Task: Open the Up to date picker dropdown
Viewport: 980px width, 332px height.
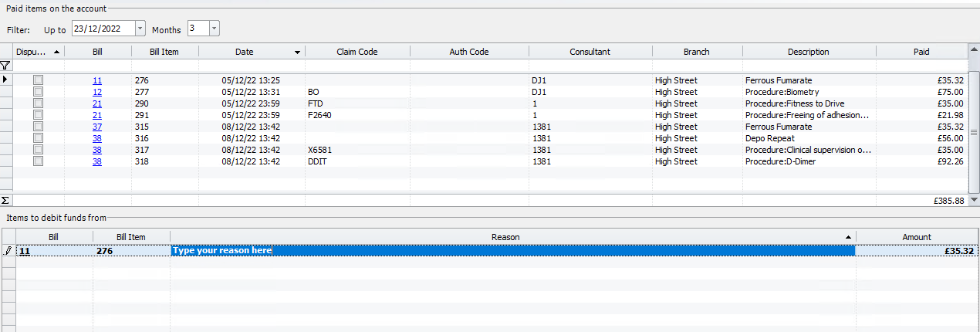Action: (140, 29)
